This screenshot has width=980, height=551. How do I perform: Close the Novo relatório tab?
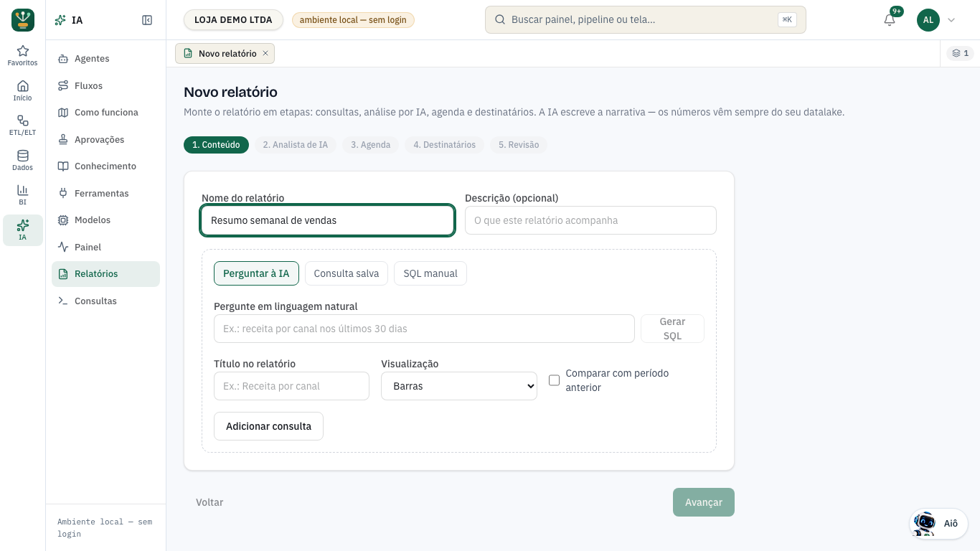[x=265, y=53]
